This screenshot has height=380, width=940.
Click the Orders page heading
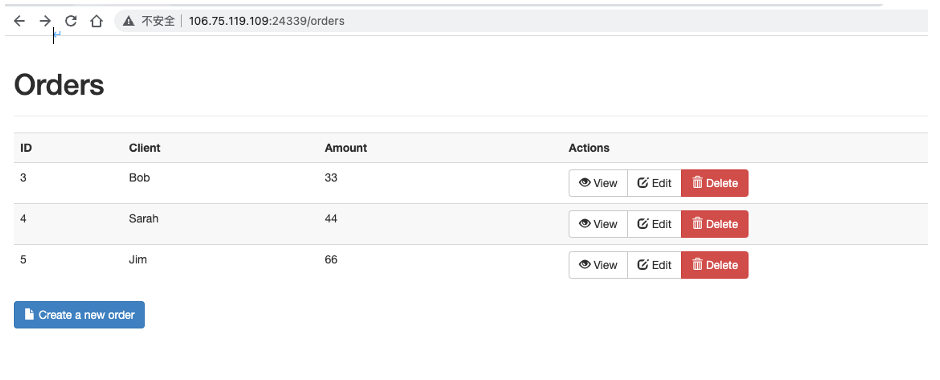(59, 85)
